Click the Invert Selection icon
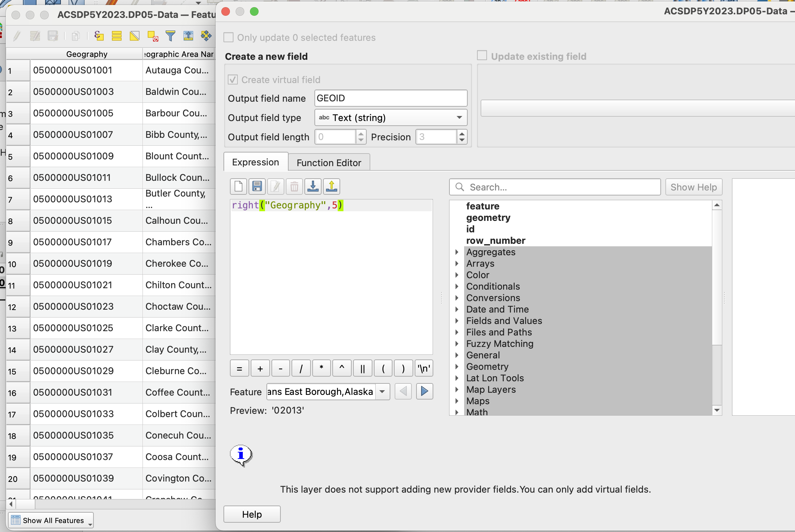The width and height of the screenshot is (795, 532). [135, 36]
